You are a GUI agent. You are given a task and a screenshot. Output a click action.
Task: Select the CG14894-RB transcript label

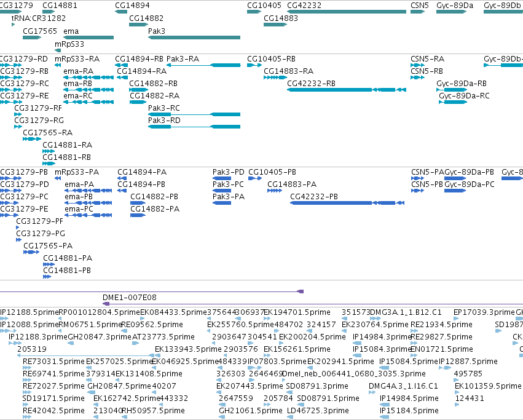tap(139, 59)
